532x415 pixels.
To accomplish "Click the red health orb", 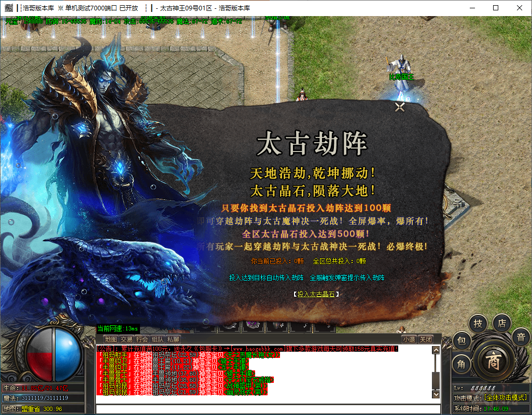I will [39, 355].
